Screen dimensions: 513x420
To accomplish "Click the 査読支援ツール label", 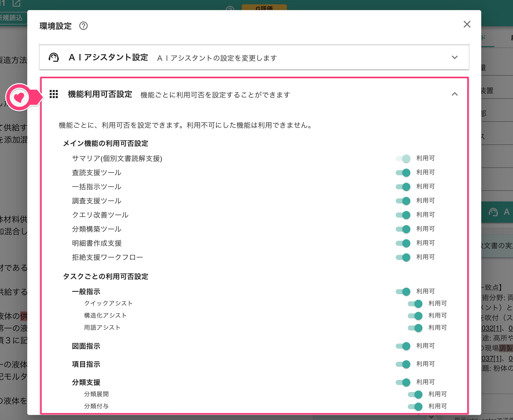I will [97, 173].
